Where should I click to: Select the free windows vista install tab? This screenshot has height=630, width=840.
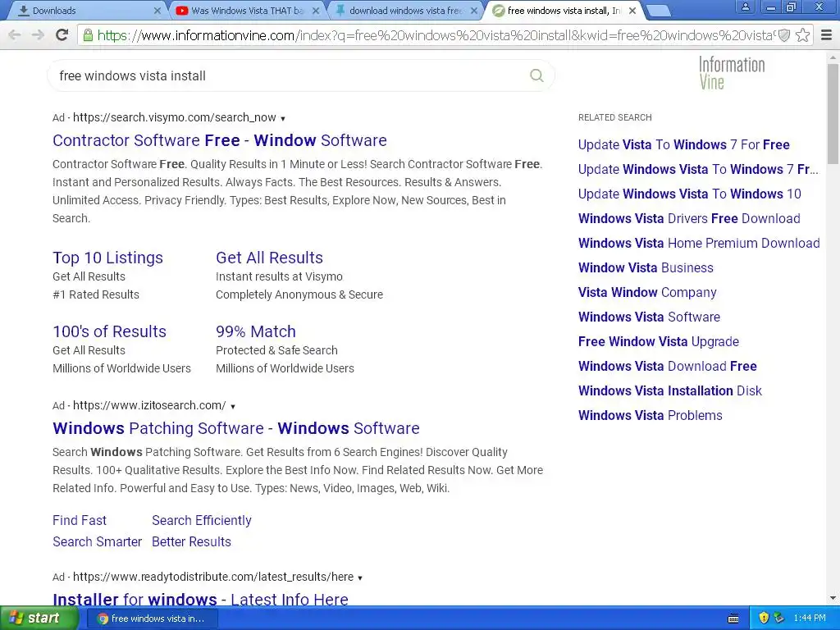tap(564, 11)
